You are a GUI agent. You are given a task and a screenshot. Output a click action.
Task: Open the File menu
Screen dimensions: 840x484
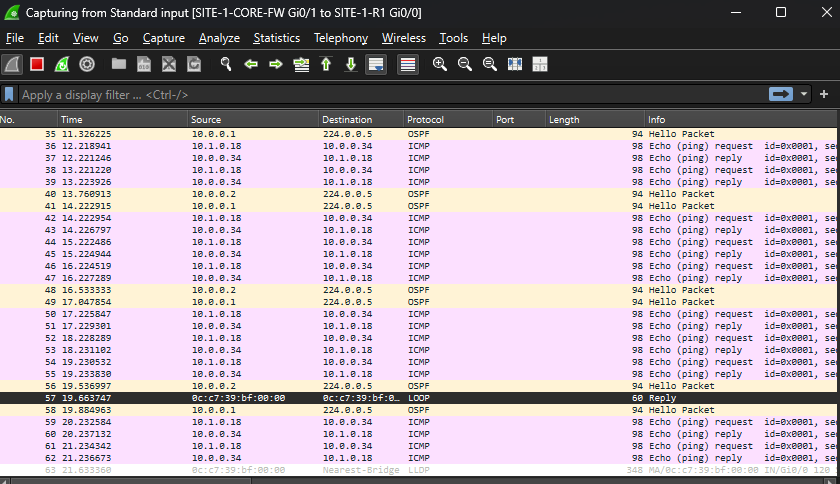[14, 38]
